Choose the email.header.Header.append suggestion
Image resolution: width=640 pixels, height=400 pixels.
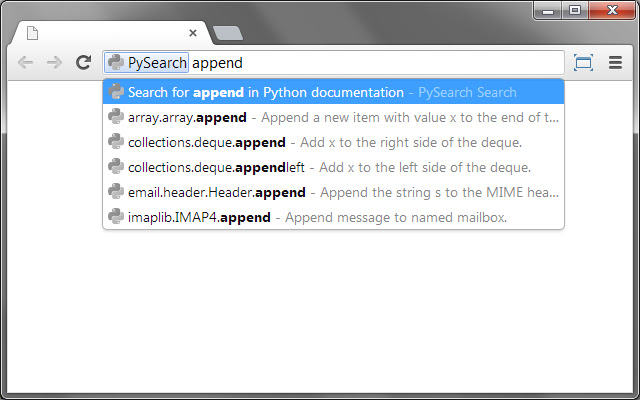click(333, 192)
